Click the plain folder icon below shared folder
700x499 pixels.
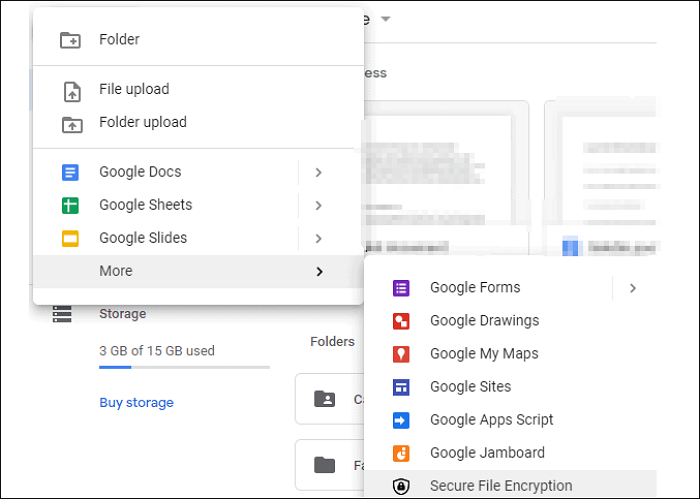click(x=325, y=465)
